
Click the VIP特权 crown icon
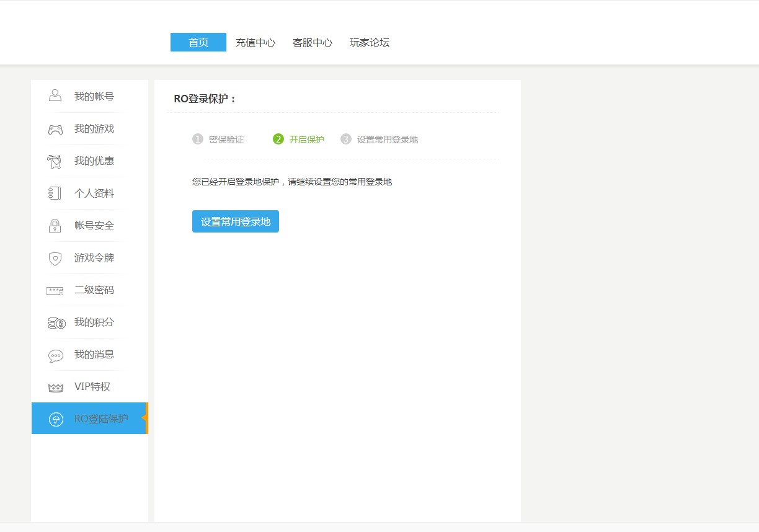click(56, 388)
